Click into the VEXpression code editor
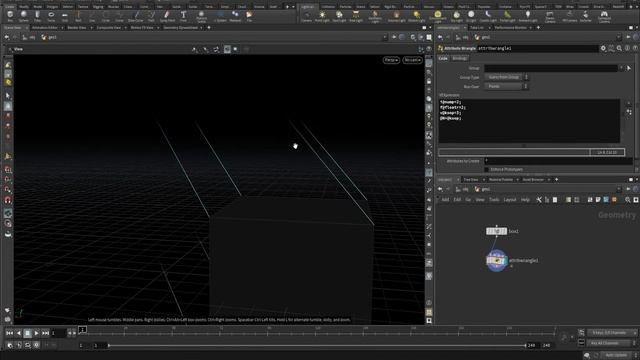This screenshot has width=640, height=360. (529, 120)
